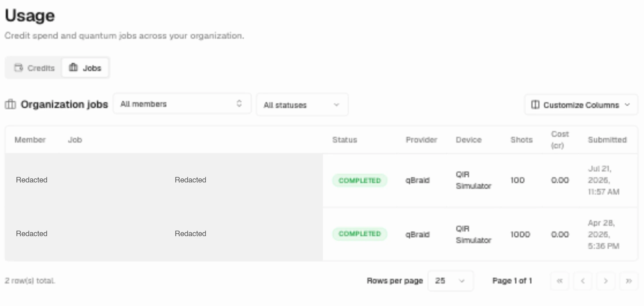Go to the next page
Viewport: 644px width, 306px height.
click(x=606, y=281)
